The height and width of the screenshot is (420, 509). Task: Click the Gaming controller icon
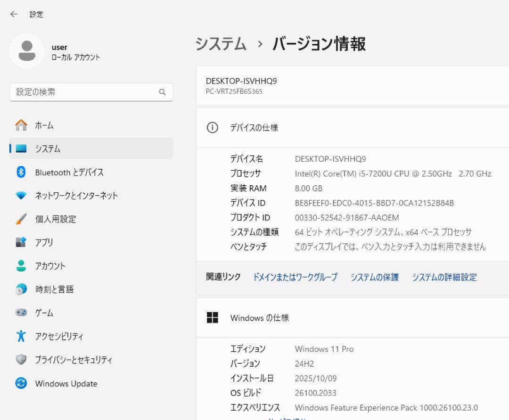click(21, 312)
